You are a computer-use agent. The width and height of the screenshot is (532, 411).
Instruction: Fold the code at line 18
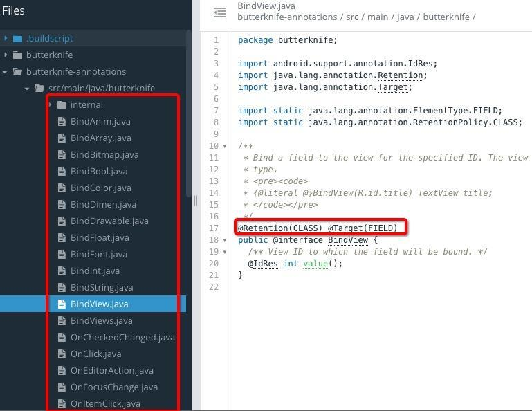[225, 240]
